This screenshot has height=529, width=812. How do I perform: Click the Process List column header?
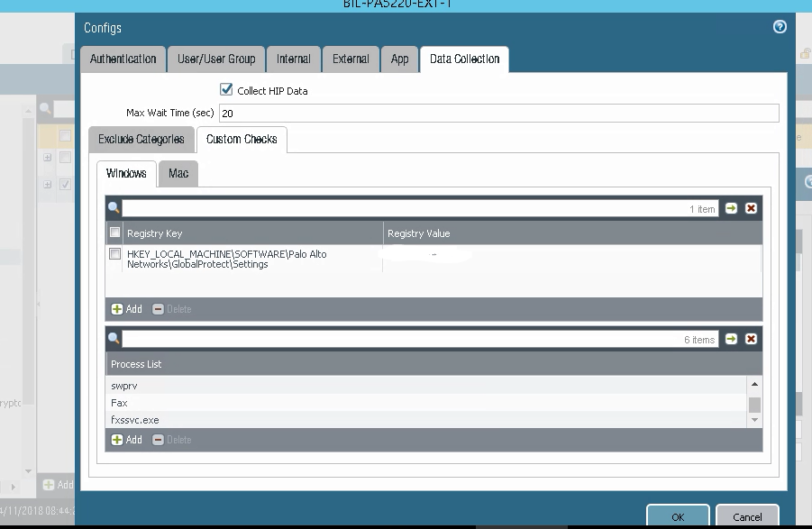[x=434, y=364]
